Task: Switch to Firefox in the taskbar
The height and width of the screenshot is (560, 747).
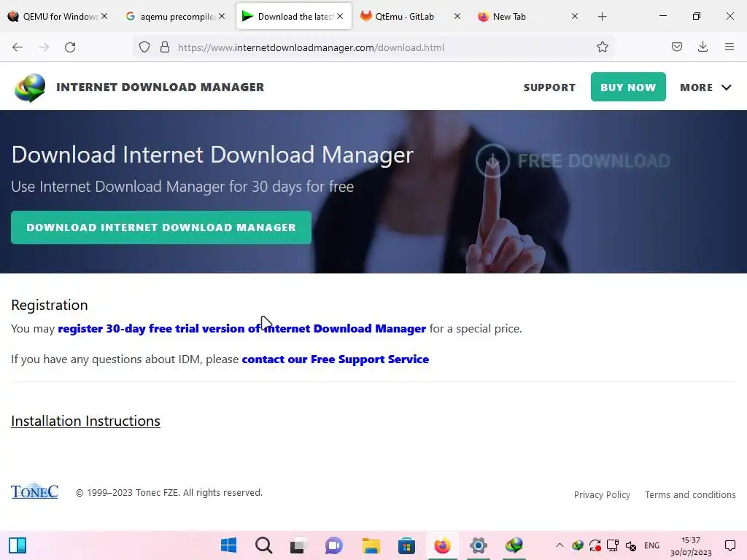Action: [442, 545]
